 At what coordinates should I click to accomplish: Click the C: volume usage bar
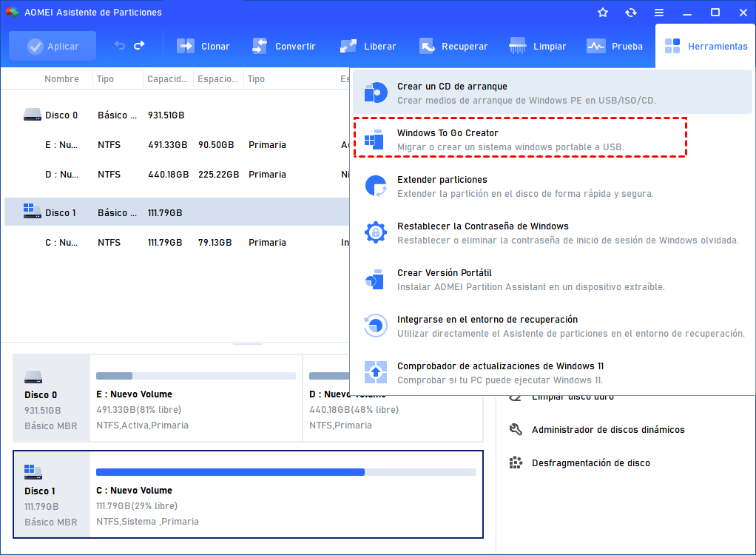tap(286, 473)
